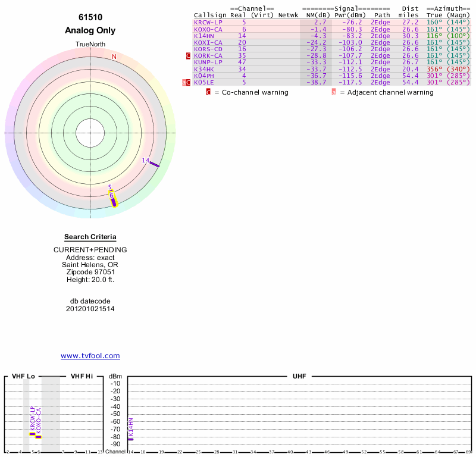
Task: Click the Analog Only title text
Action: (x=90, y=30)
